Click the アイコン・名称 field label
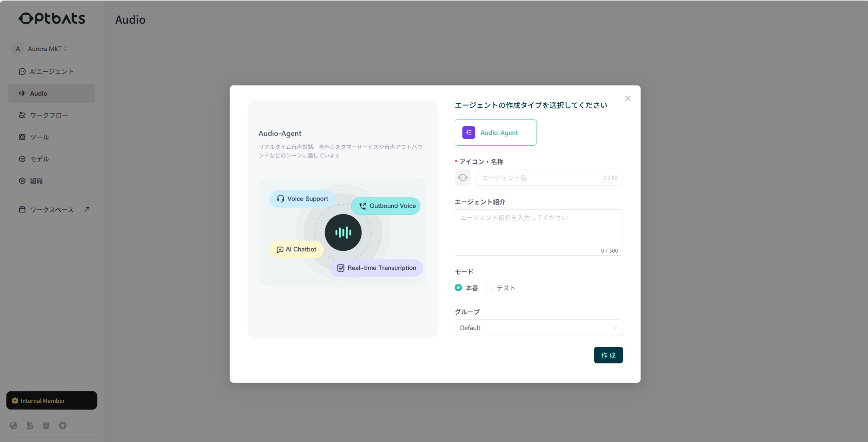Image resolution: width=868 pixels, height=442 pixels. click(x=481, y=162)
